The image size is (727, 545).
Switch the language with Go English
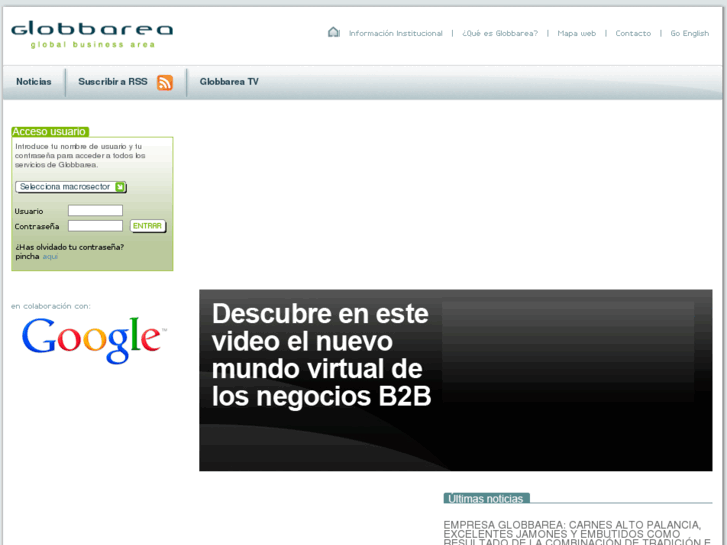click(689, 33)
